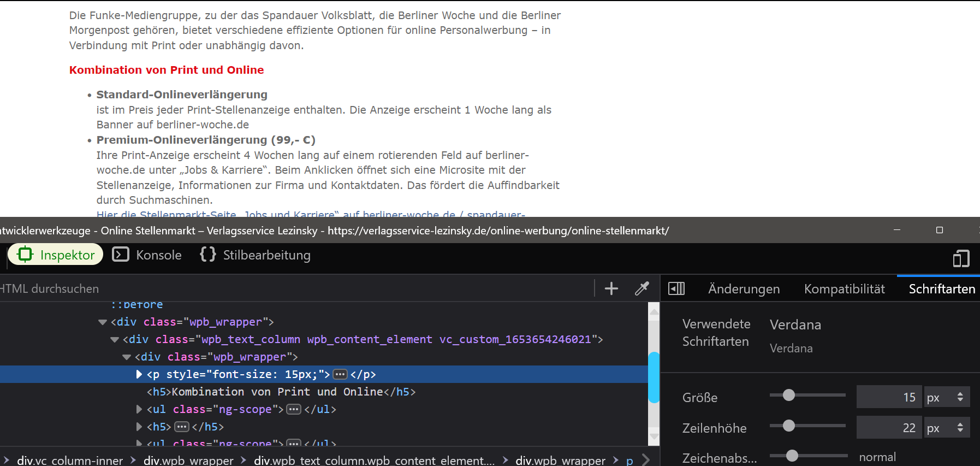Select the h5 Kombination von Print node
Viewport: 980px width, 466px height.
click(x=281, y=392)
